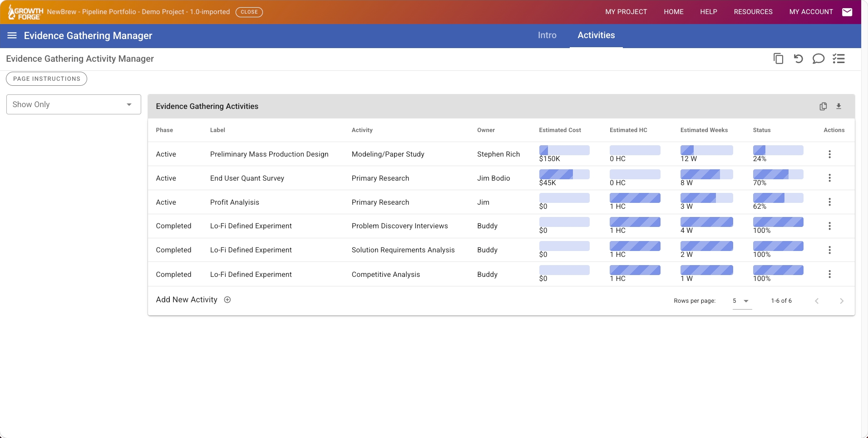
Task: Click the $150K estimated cost bar
Action: 564,150
